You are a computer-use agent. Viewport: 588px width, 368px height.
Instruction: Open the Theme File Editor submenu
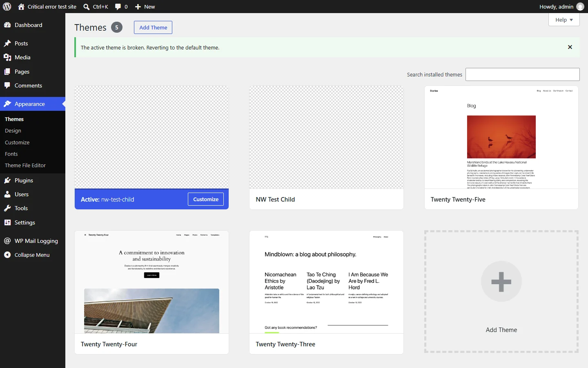click(x=25, y=165)
